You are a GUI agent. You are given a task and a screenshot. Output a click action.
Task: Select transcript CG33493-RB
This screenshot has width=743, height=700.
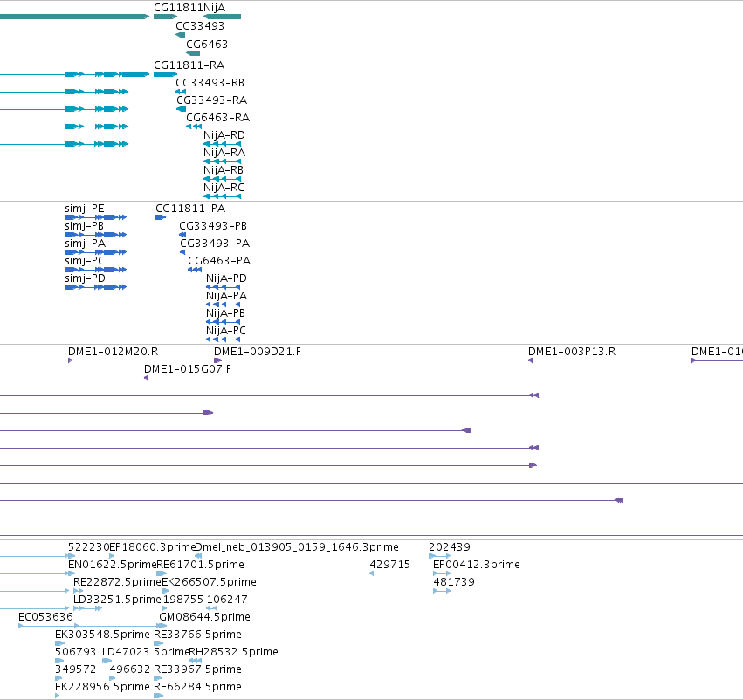point(210,82)
